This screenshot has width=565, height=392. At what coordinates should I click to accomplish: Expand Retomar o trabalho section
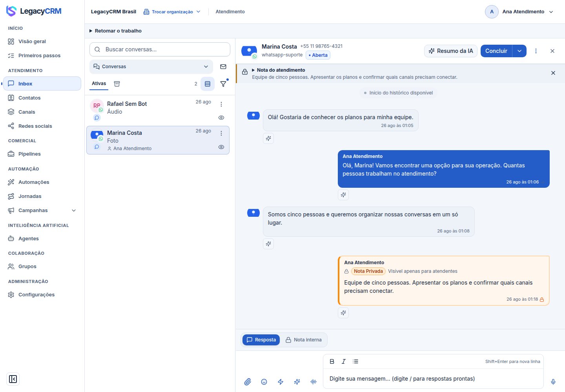(x=116, y=31)
